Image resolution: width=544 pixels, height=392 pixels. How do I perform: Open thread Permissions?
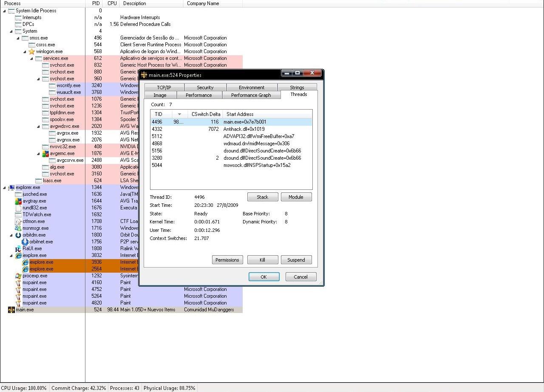click(227, 260)
